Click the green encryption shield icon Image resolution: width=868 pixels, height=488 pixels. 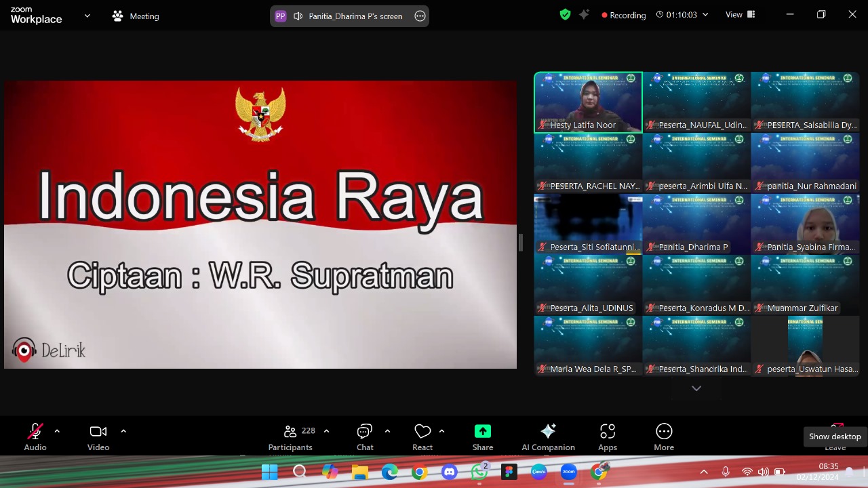click(x=565, y=14)
